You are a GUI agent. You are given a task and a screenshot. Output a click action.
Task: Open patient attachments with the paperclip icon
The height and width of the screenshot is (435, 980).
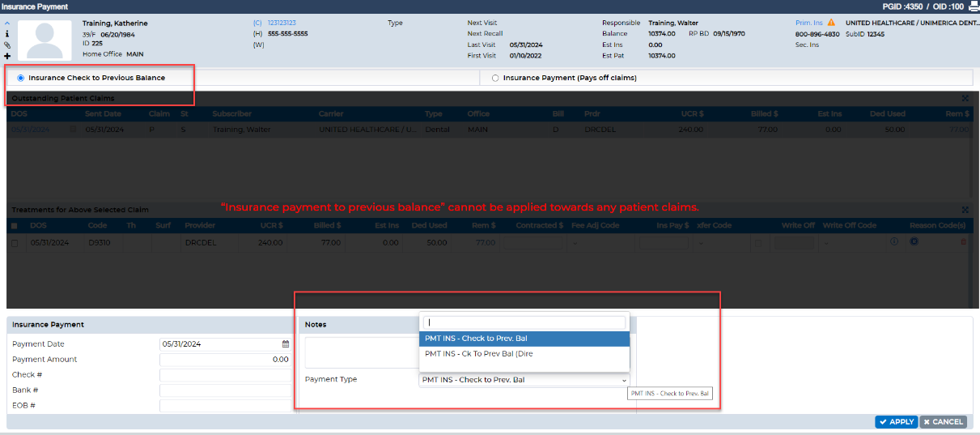click(x=7, y=45)
